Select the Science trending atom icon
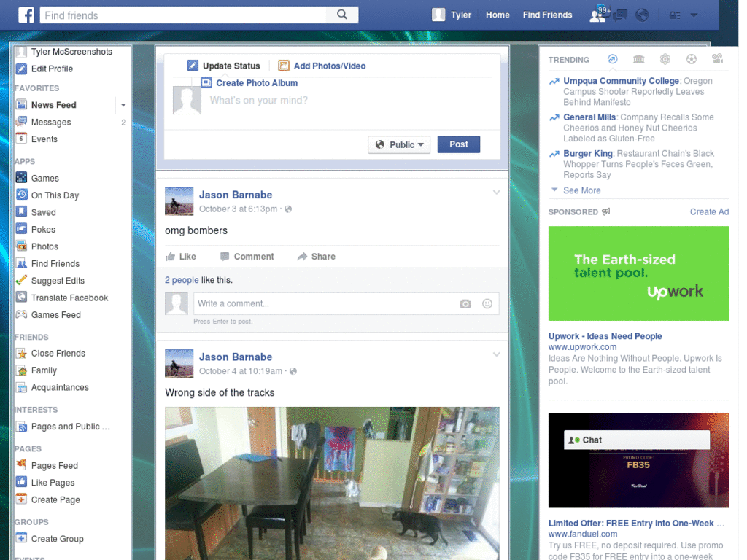The width and height of the screenshot is (747, 560). pos(665,59)
